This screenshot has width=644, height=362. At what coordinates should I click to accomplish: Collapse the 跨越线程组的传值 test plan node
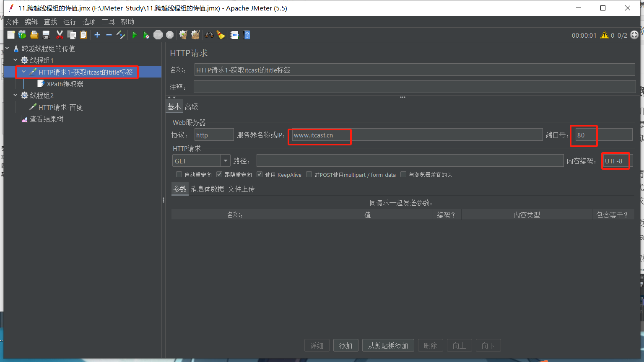(x=7, y=48)
